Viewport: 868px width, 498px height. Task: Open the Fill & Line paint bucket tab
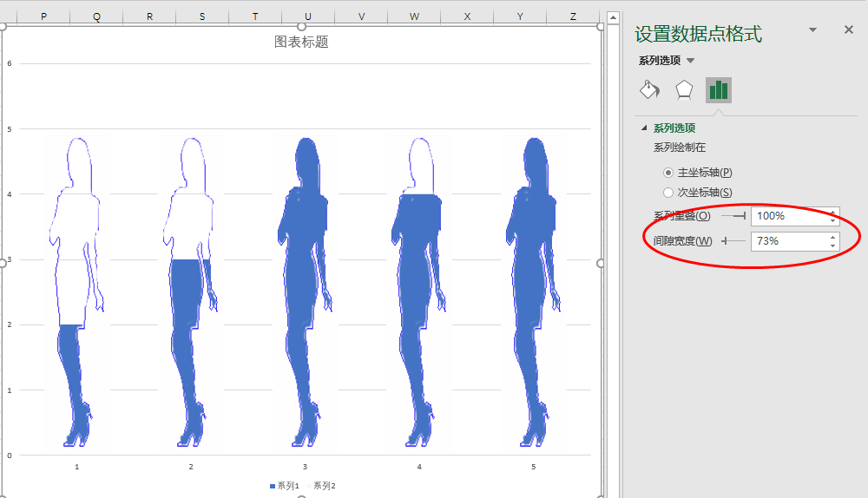649,89
